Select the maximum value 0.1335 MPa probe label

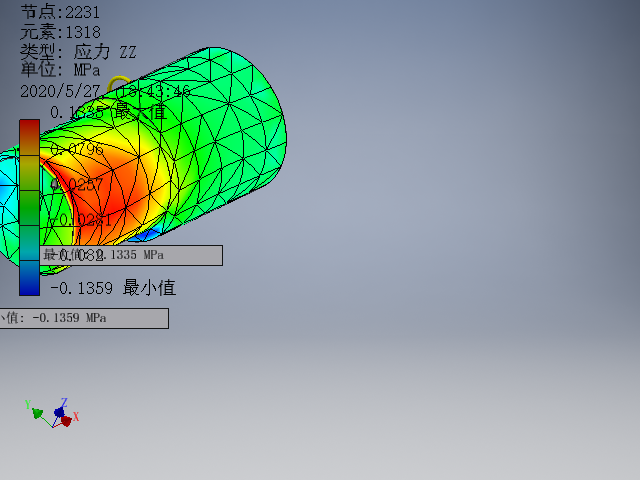[x=131, y=255]
